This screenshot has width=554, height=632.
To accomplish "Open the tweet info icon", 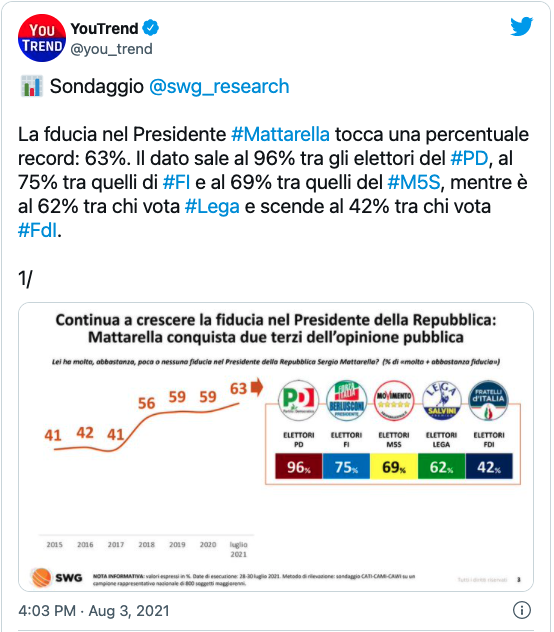I will 521,610.
